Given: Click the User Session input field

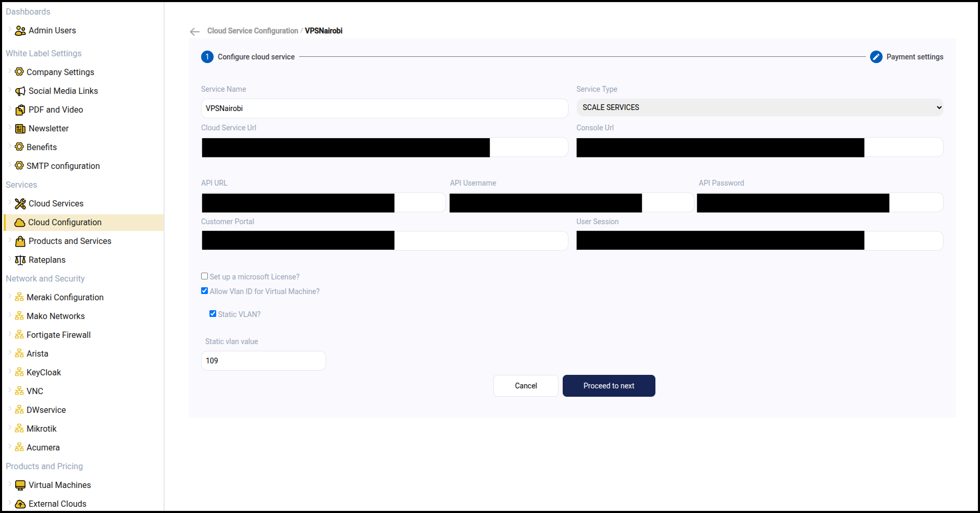Looking at the screenshot, I should 760,241.
